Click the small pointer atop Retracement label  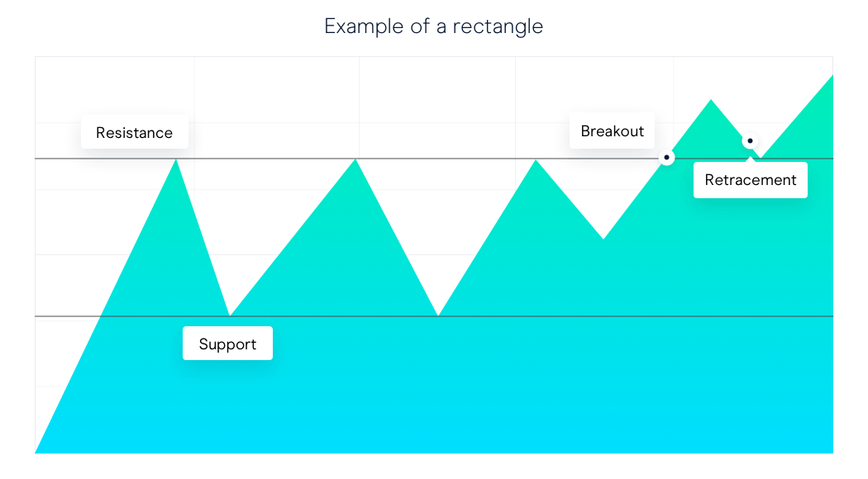750,160
